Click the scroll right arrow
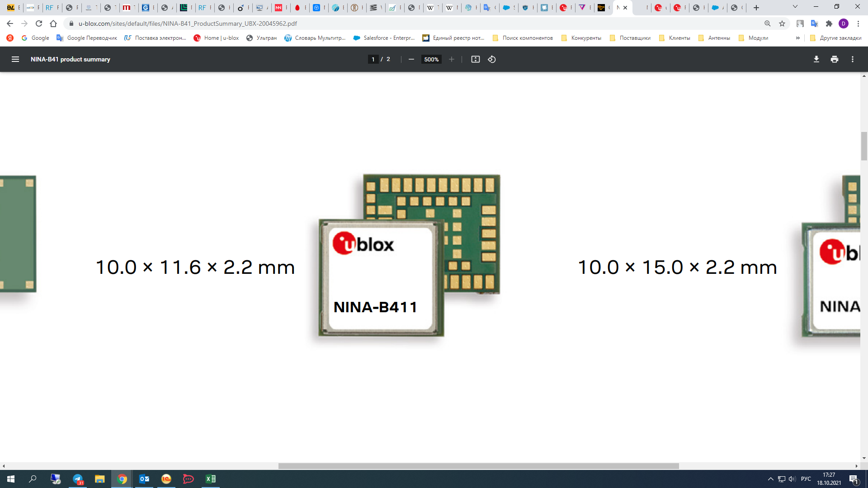The image size is (868, 488). [856, 466]
